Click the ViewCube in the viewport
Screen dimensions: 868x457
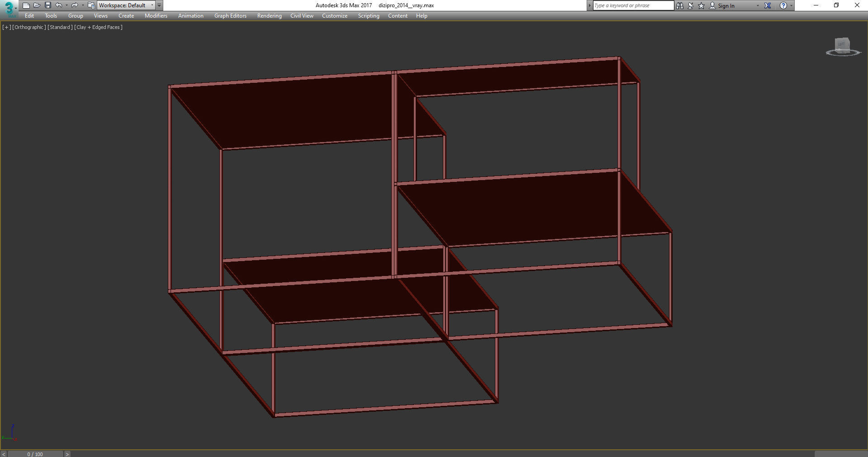pyautogui.click(x=843, y=47)
